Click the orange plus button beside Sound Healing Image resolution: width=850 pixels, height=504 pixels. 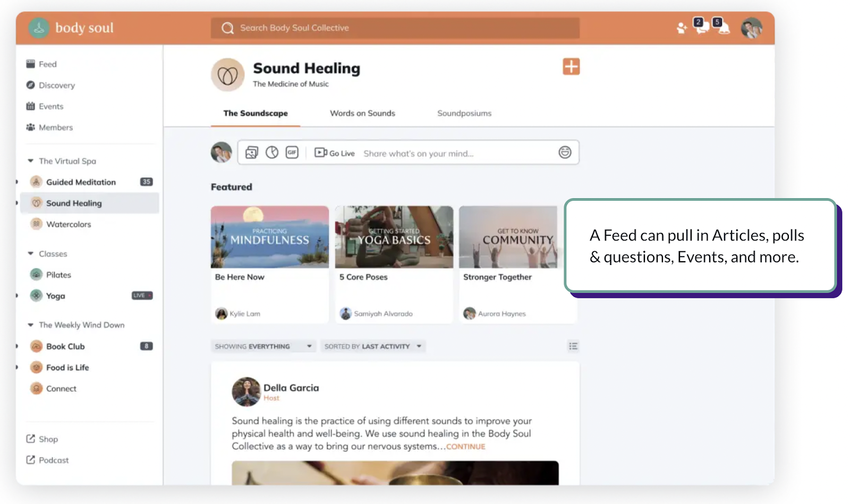tap(571, 67)
